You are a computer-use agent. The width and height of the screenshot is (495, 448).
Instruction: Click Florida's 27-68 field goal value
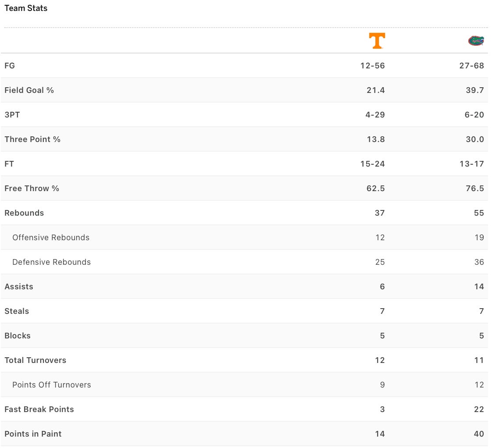pyautogui.click(x=472, y=66)
